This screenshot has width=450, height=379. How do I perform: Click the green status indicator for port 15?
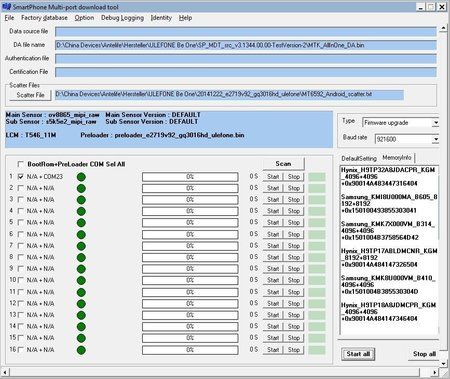pos(81,338)
